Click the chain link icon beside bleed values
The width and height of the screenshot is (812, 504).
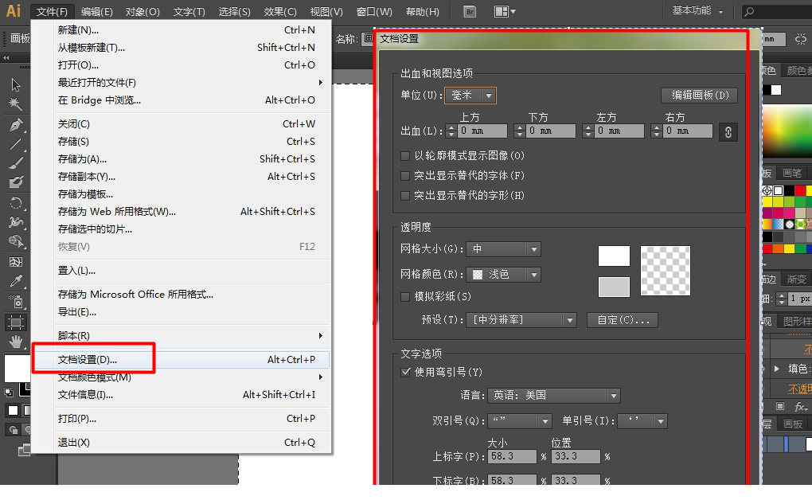point(727,131)
